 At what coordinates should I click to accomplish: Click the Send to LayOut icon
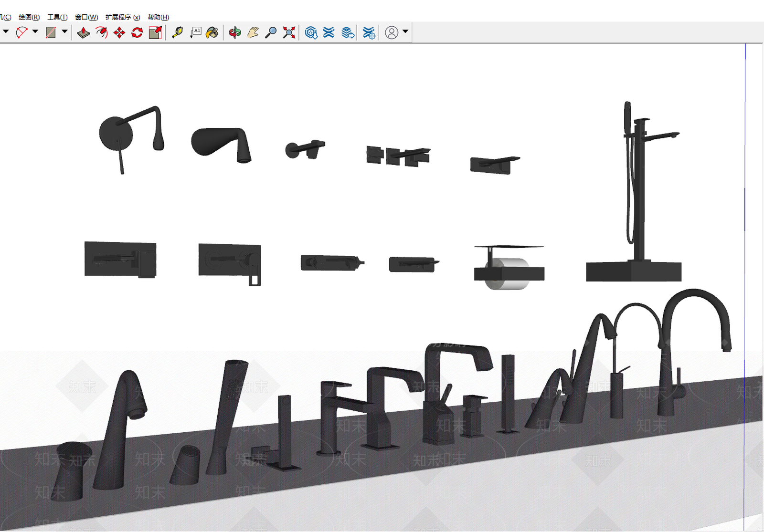tap(348, 32)
